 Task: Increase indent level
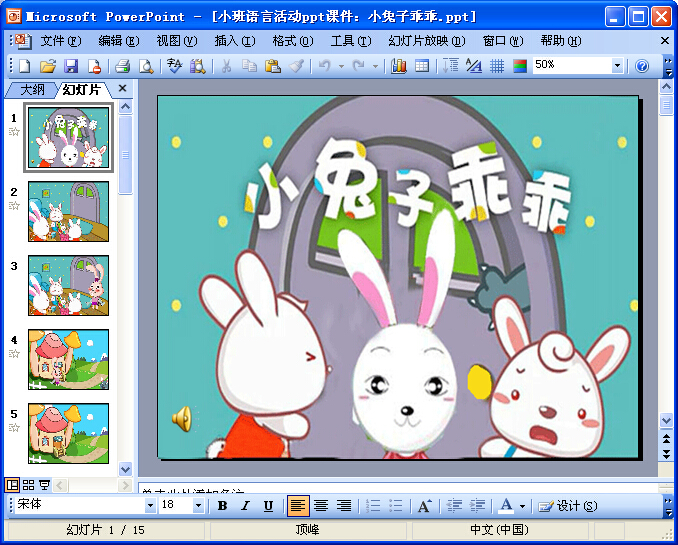(x=477, y=506)
